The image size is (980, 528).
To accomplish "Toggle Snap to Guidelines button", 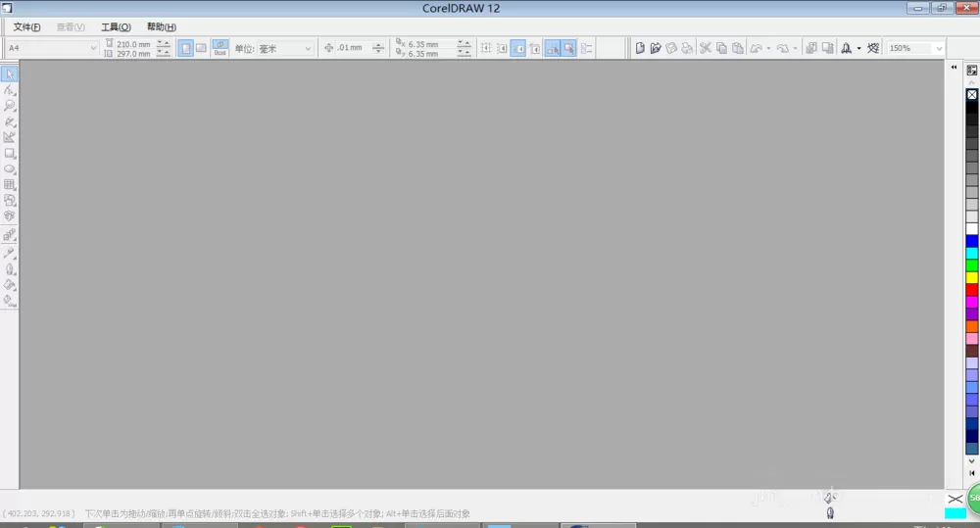I will 502,48.
